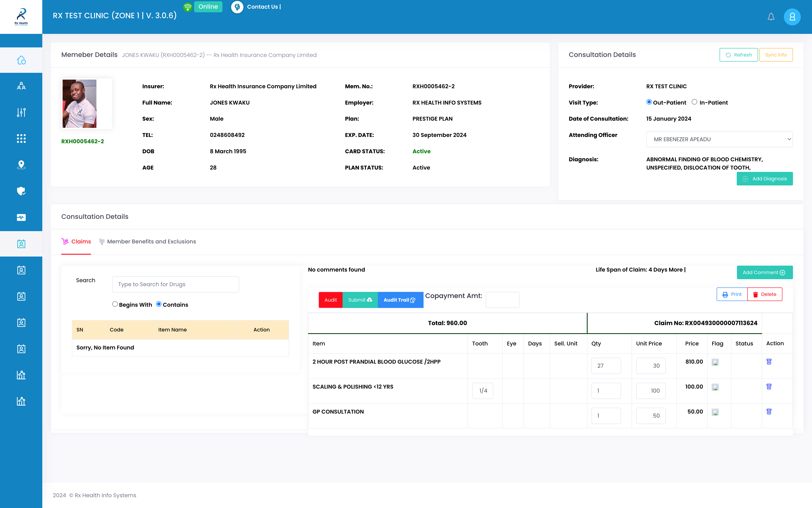Open the sliders settings icon in sidebar
The width and height of the screenshot is (812, 508).
(21, 112)
